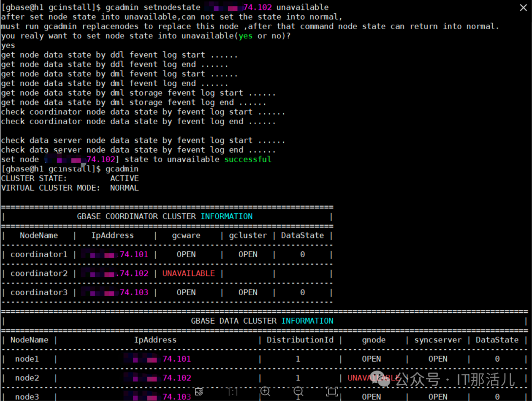
Task: Click the second 'gcadmin' command at the prompt
Action: (122, 169)
